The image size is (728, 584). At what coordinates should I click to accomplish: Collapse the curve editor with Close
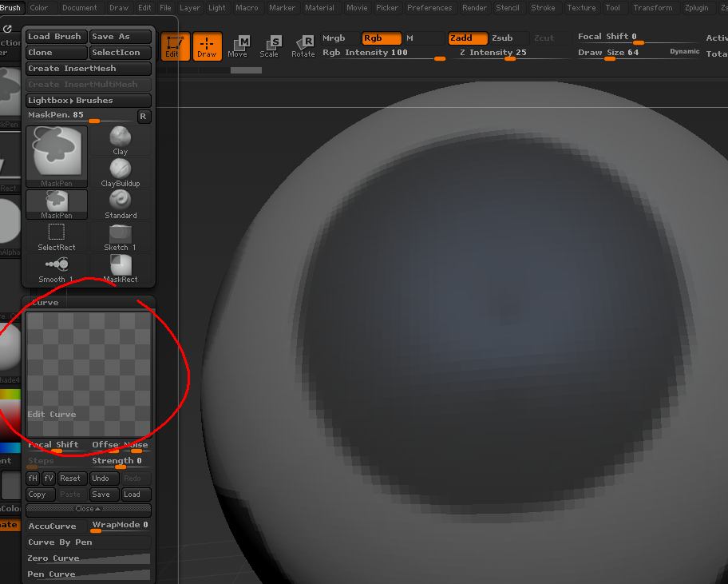click(89, 509)
